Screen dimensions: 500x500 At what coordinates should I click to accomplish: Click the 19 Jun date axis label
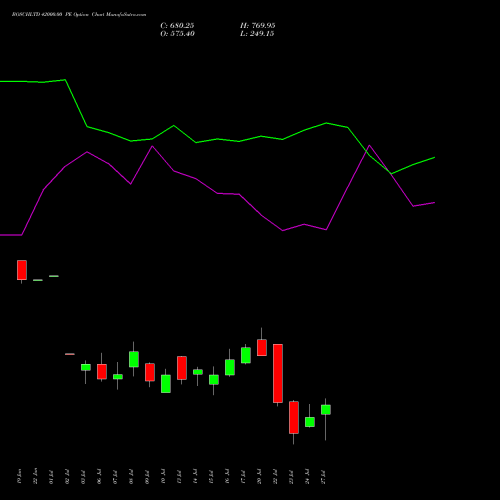(x=19, y=476)
